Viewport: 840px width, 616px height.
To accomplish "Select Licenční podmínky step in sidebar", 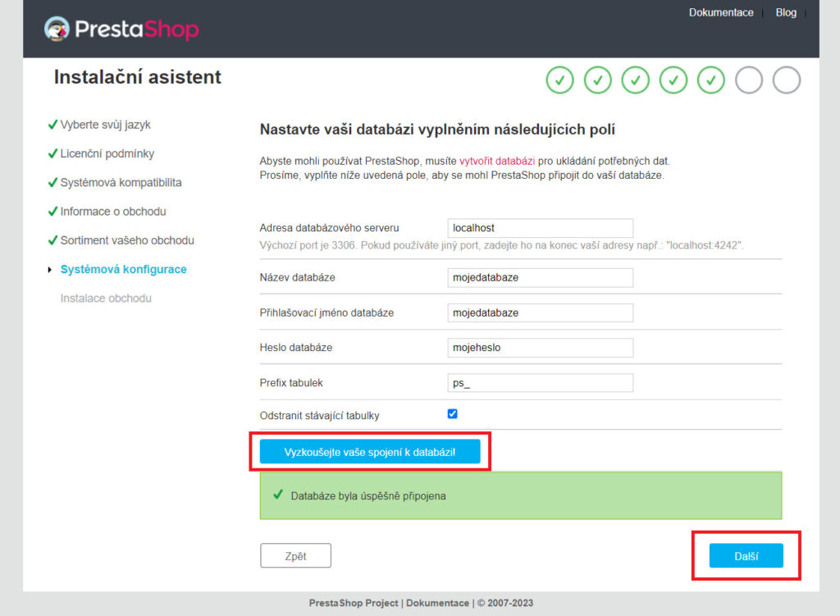I will tap(107, 153).
